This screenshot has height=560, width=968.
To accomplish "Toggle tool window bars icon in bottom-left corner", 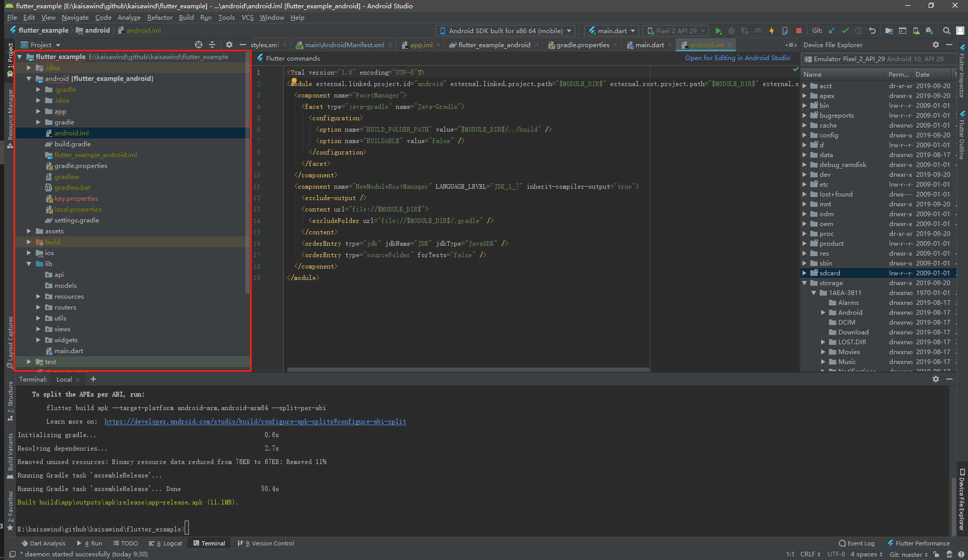I will 12,554.
